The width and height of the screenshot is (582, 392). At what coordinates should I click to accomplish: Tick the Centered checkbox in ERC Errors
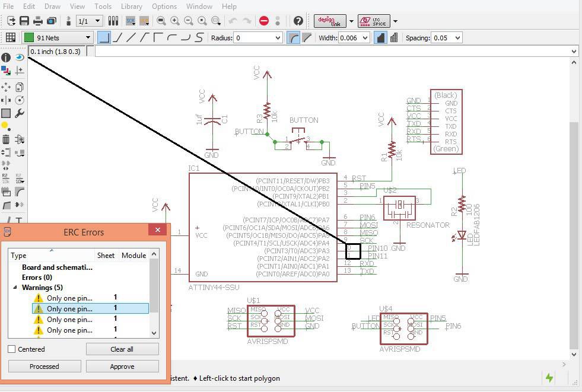click(11, 349)
